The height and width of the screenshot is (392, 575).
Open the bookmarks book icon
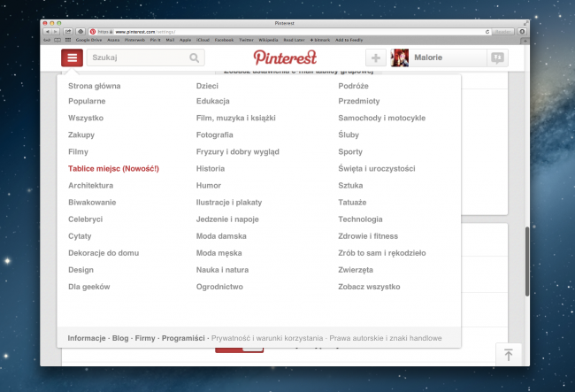pyautogui.click(x=57, y=40)
